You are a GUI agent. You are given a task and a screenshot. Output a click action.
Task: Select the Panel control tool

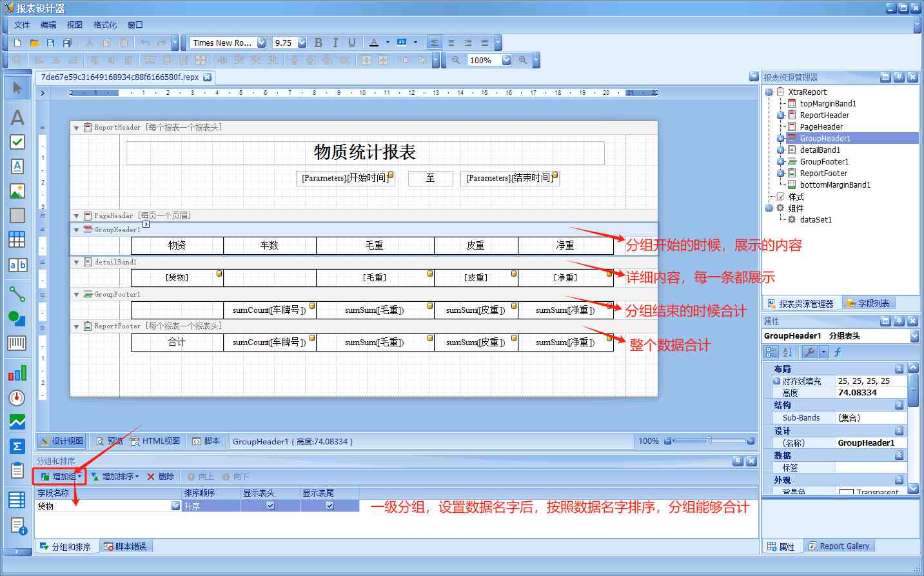click(x=17, y=215)
